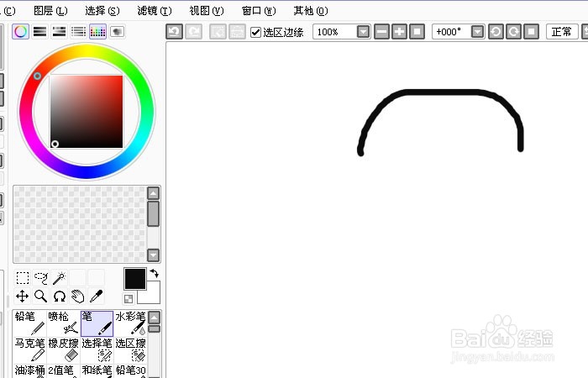The image size is (588, 378).
Task: Select the zoom magnifier tool
Action: coord(41,297)
